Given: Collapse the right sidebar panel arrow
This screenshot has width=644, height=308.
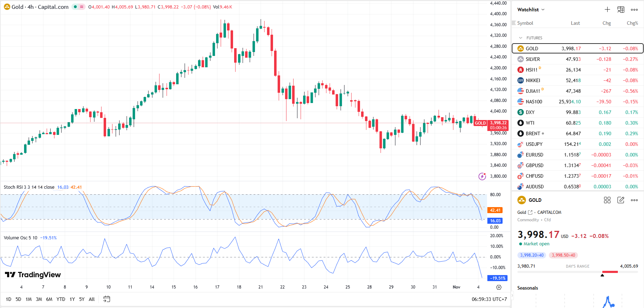Looking at the screenshot, I should coord(512,296).
